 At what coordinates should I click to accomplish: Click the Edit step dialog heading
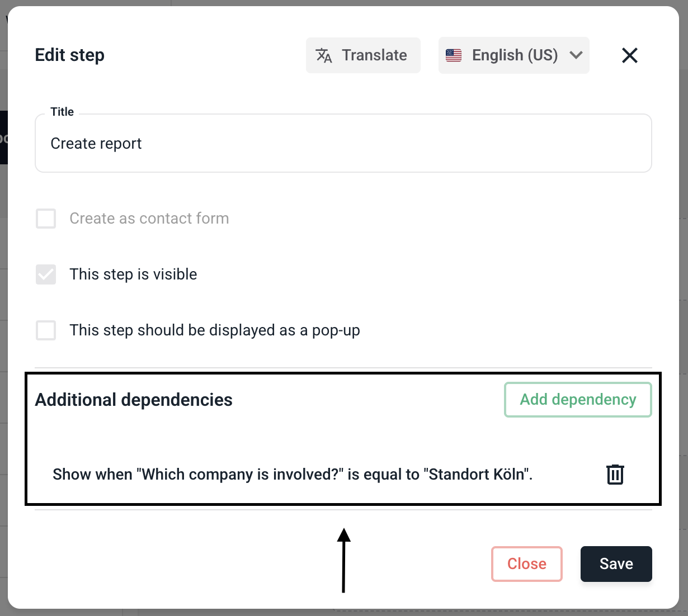click(x=69, y=55)
